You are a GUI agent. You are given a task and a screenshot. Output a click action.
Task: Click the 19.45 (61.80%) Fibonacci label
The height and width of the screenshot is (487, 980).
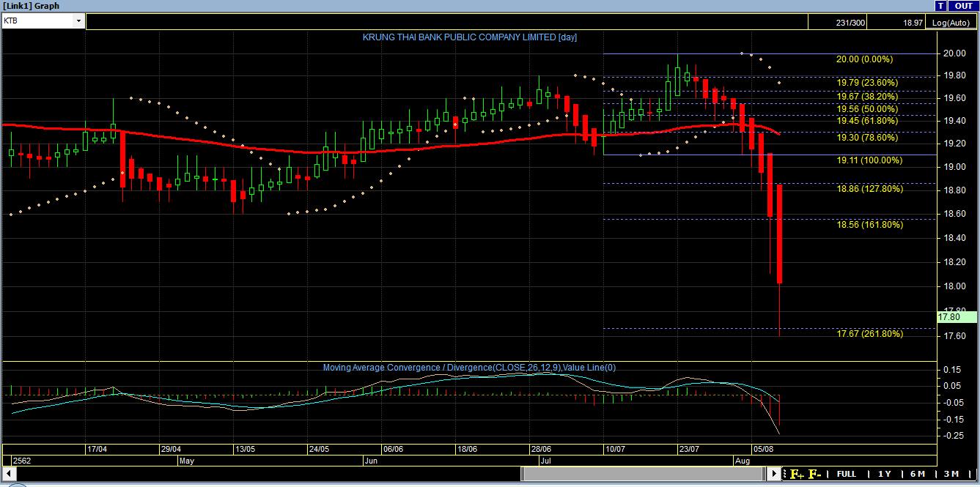(866, 121)
